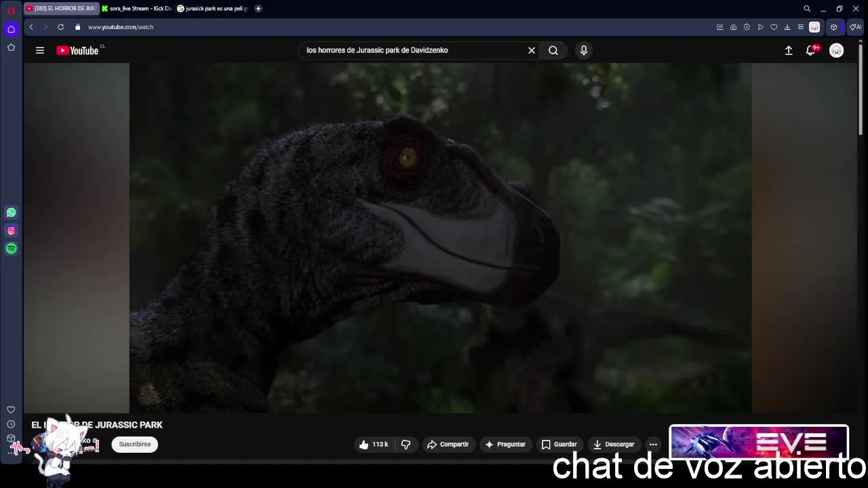Open the heart pinboards icon in the sidebar
The image size is (868, 488).
pyautogui.click(x=11, y=409)
